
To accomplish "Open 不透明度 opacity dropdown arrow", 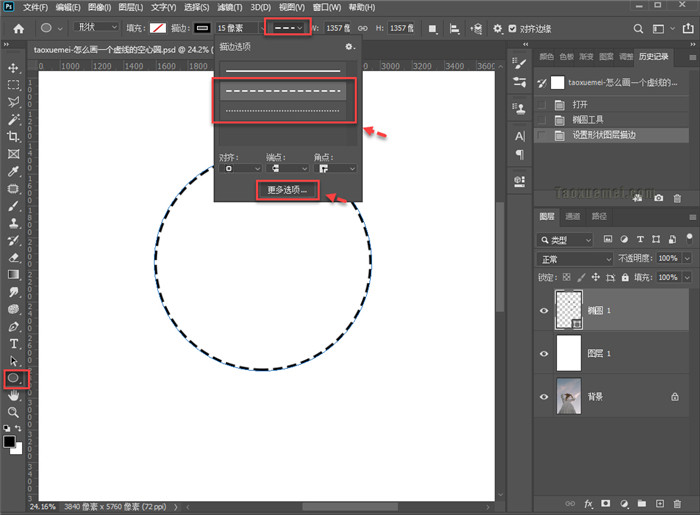I will pos(687,258).
